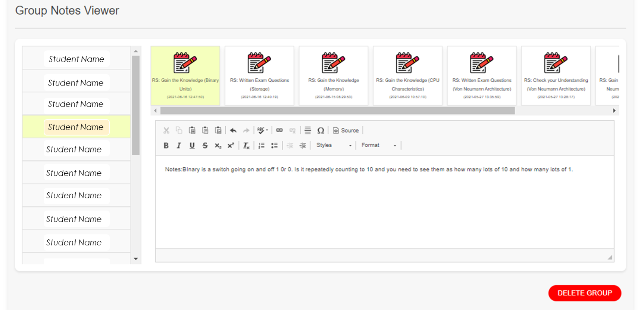644x310 pixels.
Task: Insert a horizontal line
Action: click(307, 130)
